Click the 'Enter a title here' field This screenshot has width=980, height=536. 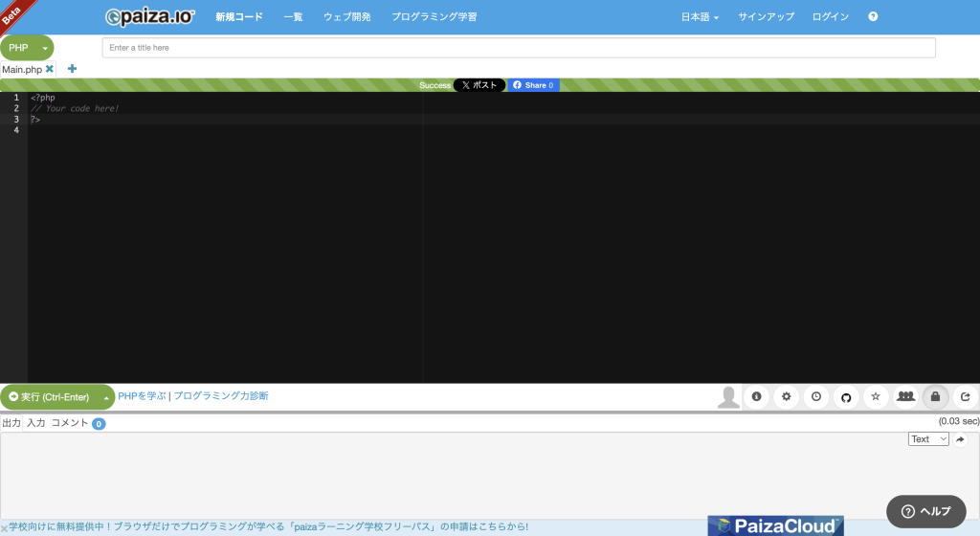(518, 47)
